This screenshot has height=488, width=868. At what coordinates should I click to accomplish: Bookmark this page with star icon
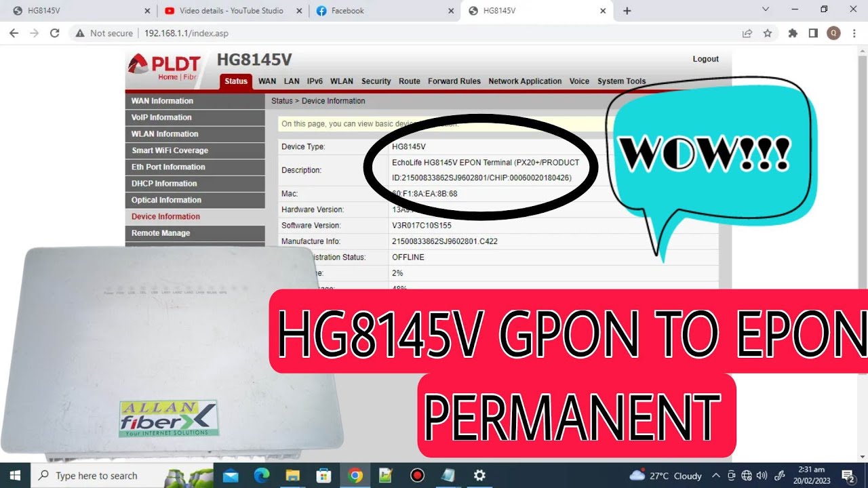click(767, 33)
